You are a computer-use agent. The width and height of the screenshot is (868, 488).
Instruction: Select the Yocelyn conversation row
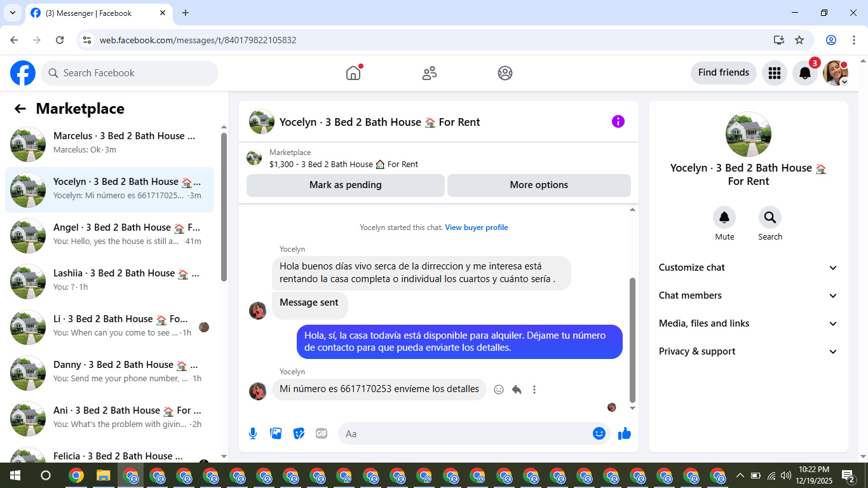109,189
